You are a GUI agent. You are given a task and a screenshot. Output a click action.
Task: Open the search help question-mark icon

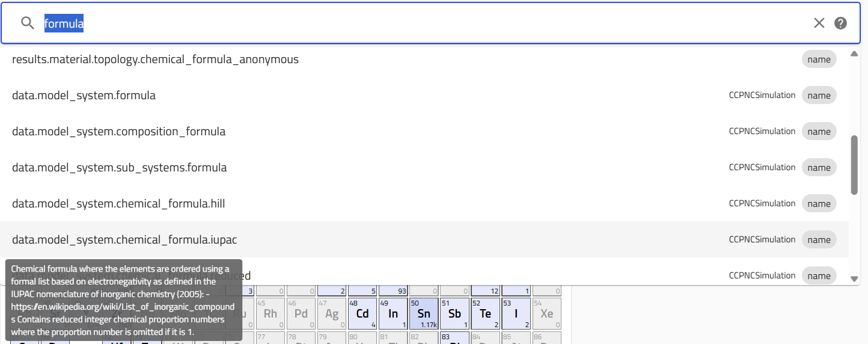[x=841, y=23]
